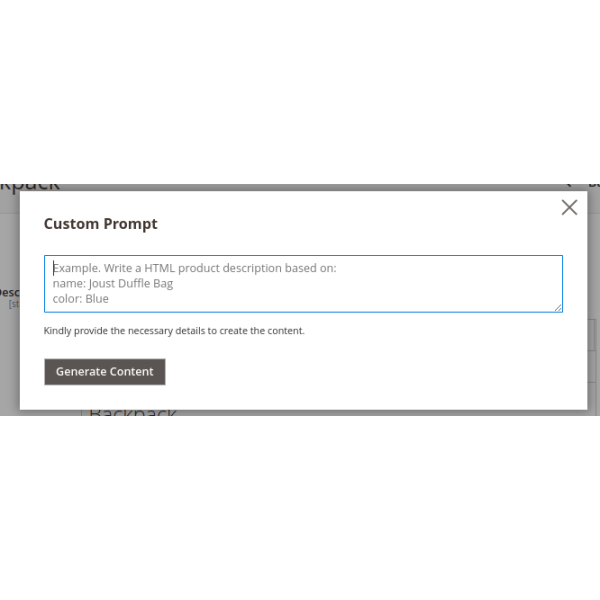Grab the text area resize handle

point(558,308)
